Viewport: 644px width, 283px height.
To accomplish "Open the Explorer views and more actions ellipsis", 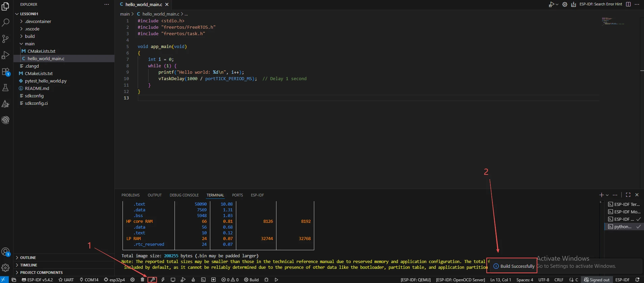I will [x=107, y=4].
